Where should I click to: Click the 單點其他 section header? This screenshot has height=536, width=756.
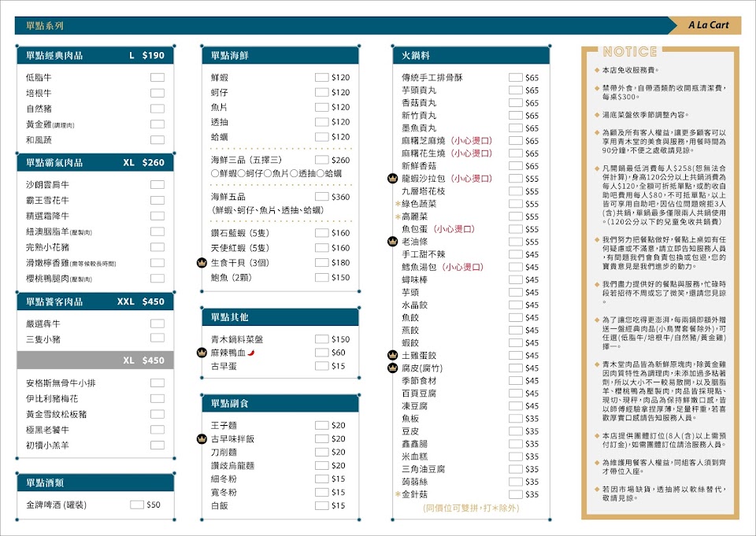pyautogui.click(x=280, y=317)
